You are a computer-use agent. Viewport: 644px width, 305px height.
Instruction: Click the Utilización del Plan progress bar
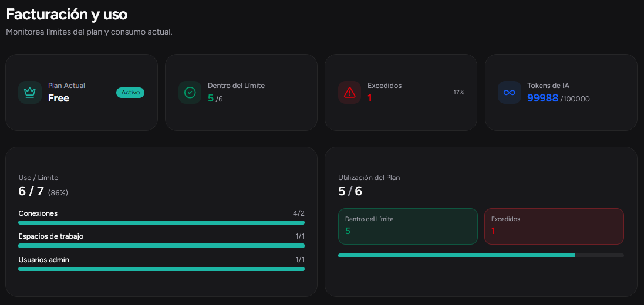[481, 255]
